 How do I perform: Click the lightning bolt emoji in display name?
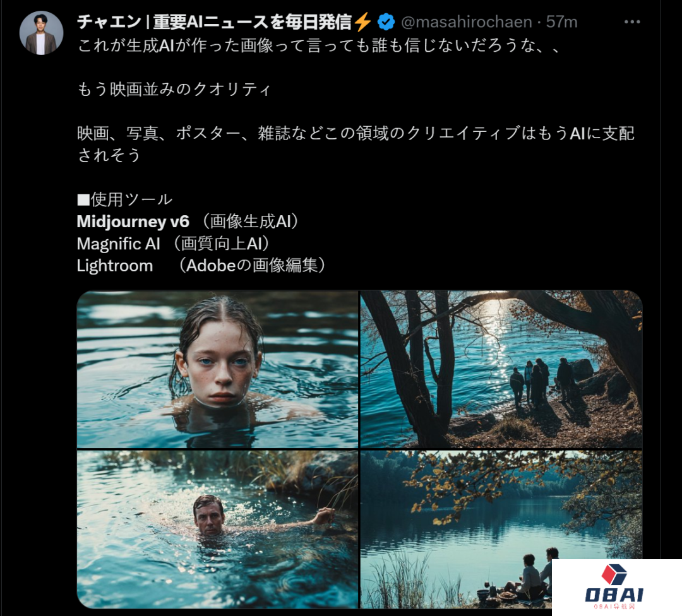[x=362, y=21]
